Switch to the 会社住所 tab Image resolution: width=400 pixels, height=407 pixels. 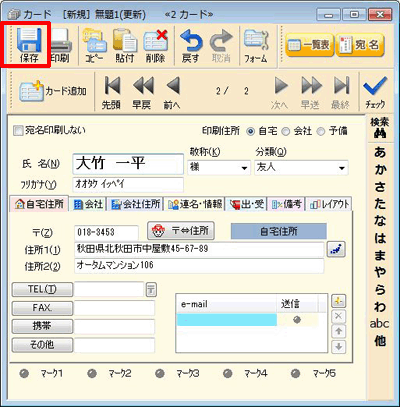(x=136, y=204)
